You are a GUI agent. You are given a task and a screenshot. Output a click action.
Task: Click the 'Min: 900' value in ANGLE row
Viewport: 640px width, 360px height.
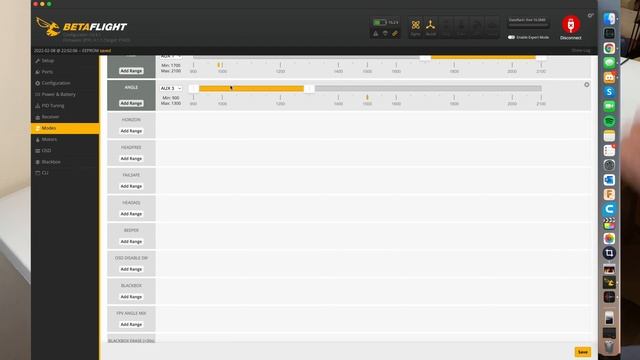tap(171, 98)
